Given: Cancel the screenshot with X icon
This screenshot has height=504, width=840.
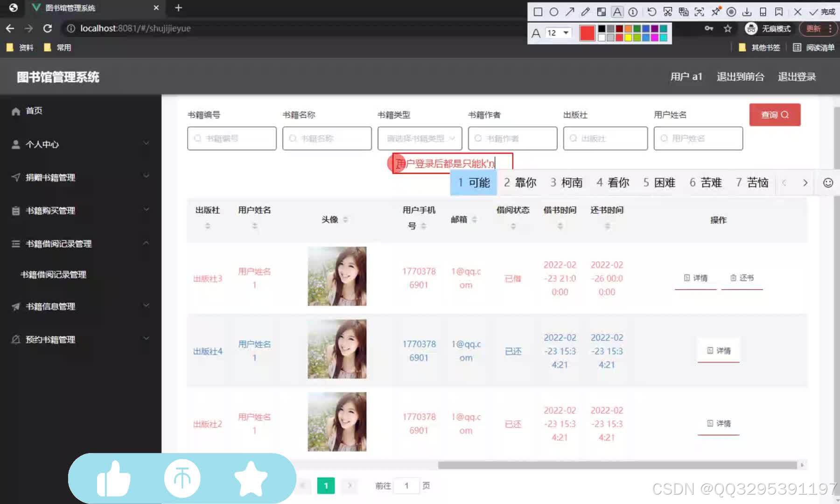Looking at the screenshot, I should [x=798, y=12].
